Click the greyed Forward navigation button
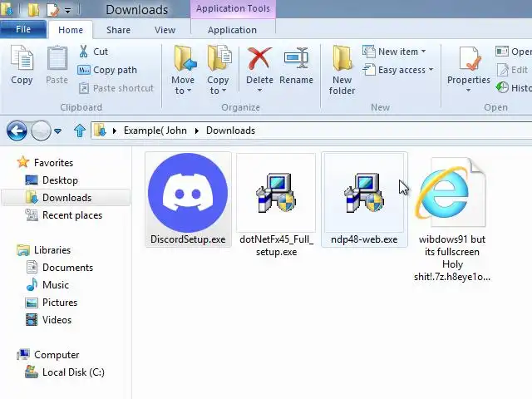This screenshot has width=532, height=399. (41, 131)
